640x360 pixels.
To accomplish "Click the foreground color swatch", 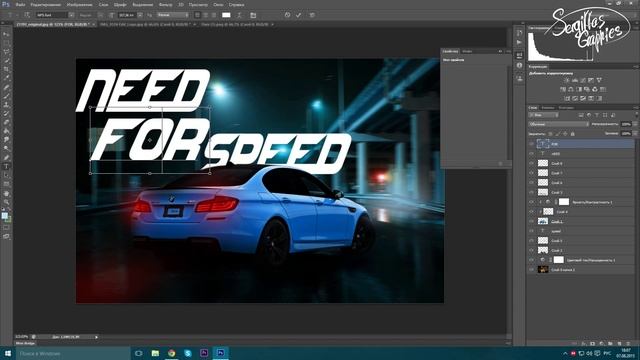I will tap(4, 216).
